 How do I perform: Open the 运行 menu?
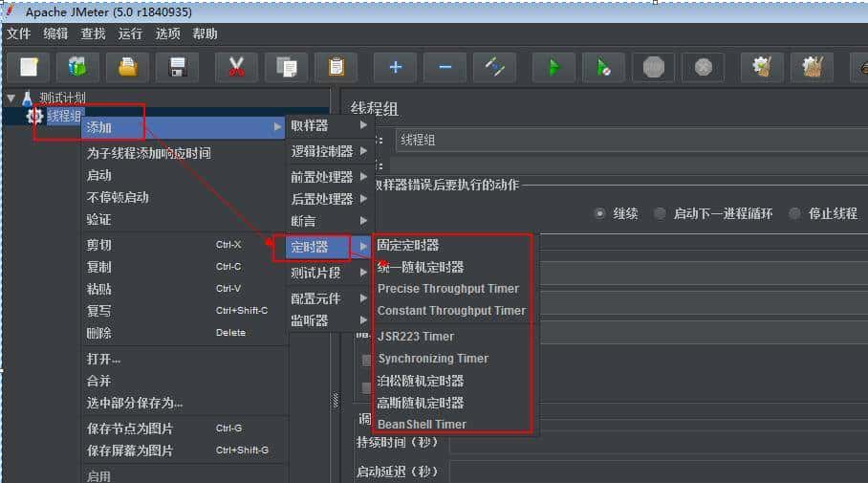click(x=130, y=33)
